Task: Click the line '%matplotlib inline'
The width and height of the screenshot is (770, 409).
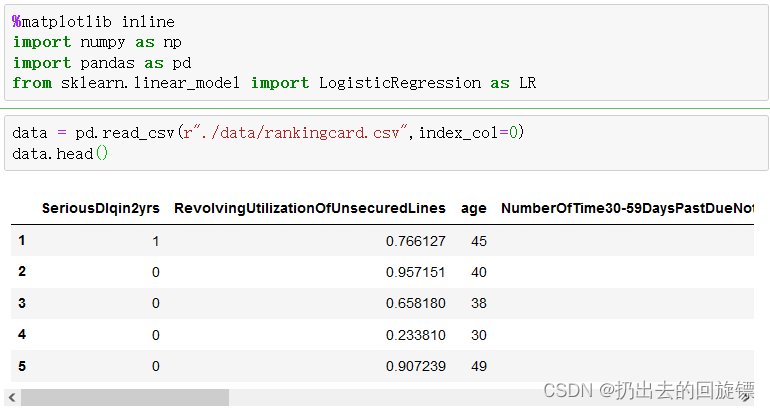Action: (x=93, y=22)
